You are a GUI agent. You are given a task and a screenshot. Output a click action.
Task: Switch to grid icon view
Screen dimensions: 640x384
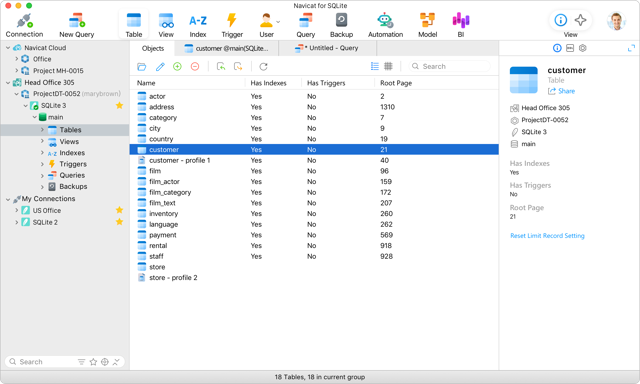pos(388,66)
